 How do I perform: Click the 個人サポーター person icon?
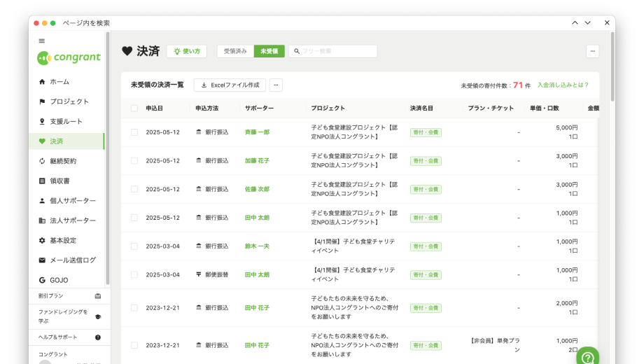pyautogui.click(x=42, y=200)
